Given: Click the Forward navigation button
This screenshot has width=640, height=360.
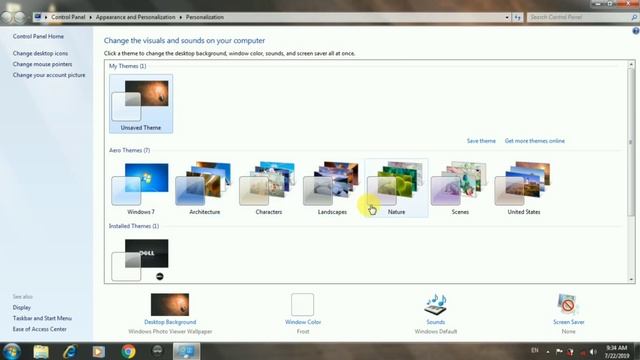Looking at the screenshot, I should (20, 18).
